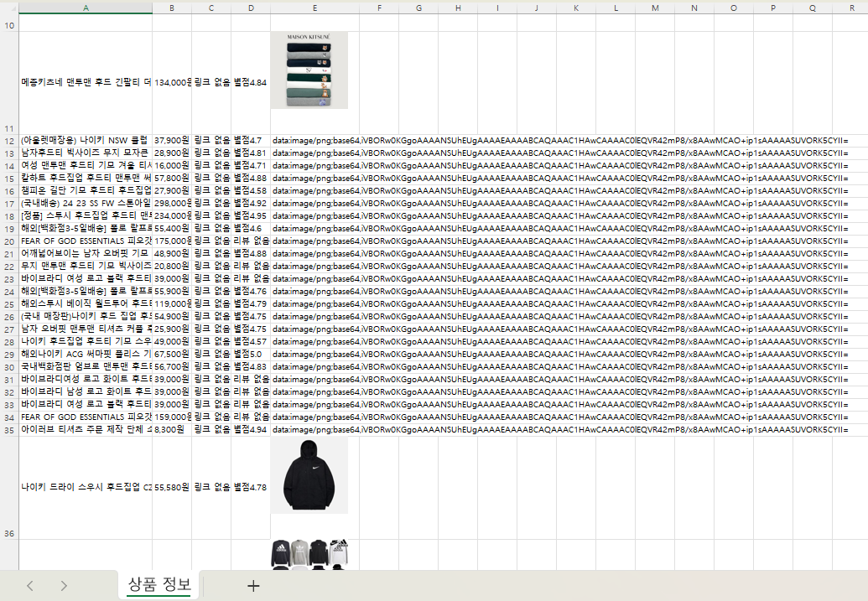This screenshot has width=868, height=601.
Task: Select cell 나이키 드라이 스우시 후드집업
Action: point(86,488)
